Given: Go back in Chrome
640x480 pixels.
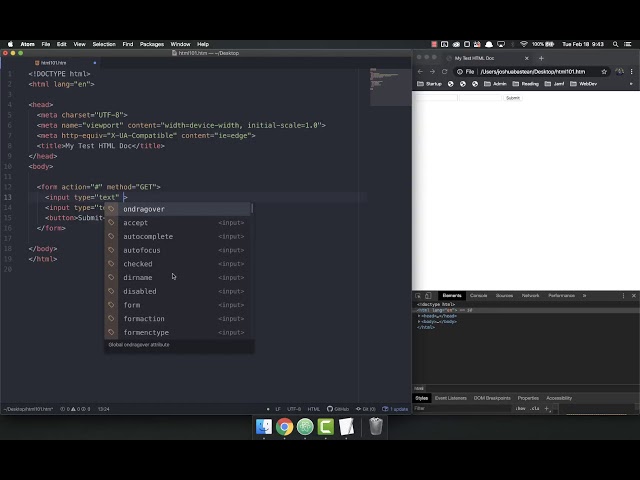Looking at the screenshot, I should 420,71.
